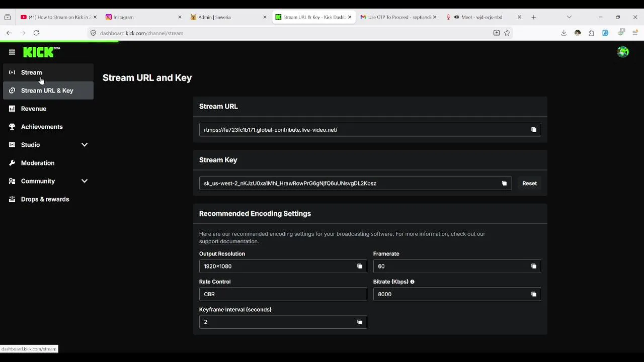The width and height of the screenshot is (644, 362).
Task: Switch to the Instagram browser tab
Action: pos(141,17)
